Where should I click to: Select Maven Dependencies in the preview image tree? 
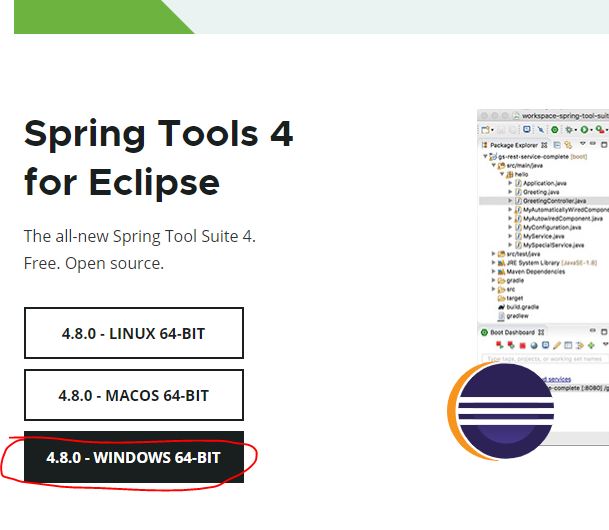pos(535,271)
